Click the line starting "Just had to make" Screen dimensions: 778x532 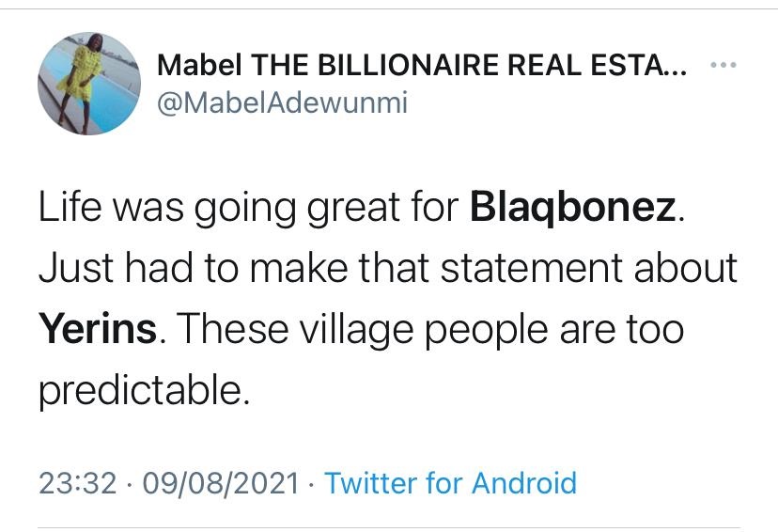pos(387,269)
